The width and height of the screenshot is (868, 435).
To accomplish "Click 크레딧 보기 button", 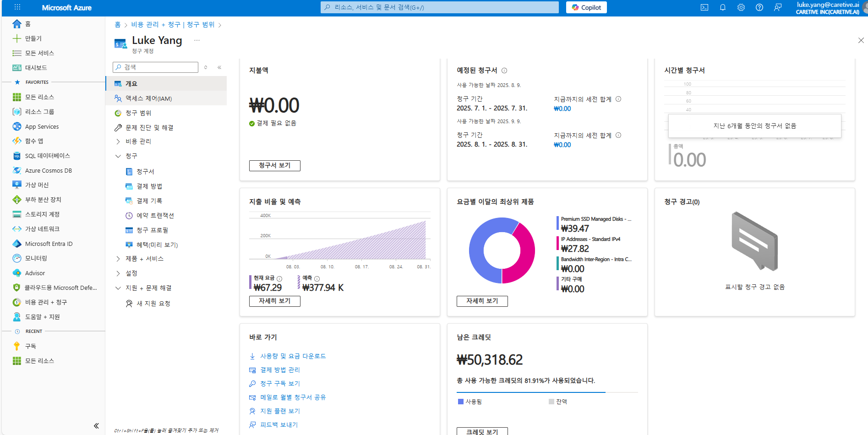I will pos(482,431).
